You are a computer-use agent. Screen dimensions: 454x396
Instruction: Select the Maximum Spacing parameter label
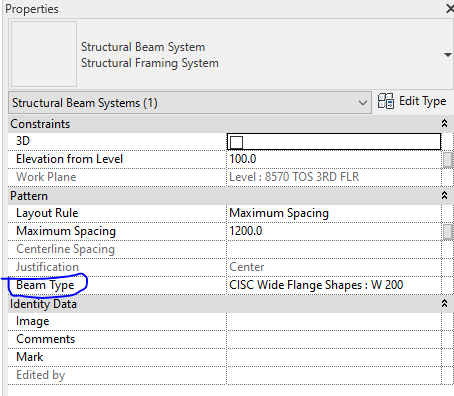tap(66, 231)
